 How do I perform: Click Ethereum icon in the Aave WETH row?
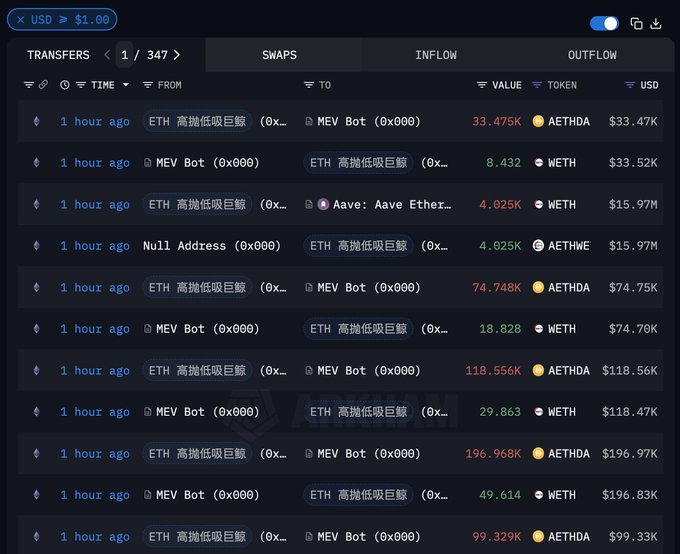pos(36,204)
